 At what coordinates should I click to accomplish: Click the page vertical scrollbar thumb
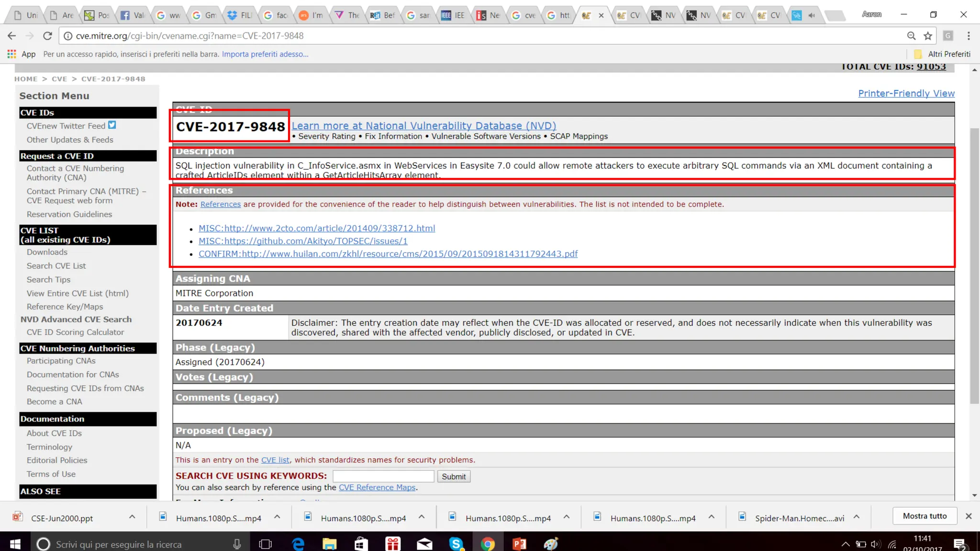coord(974,265)
